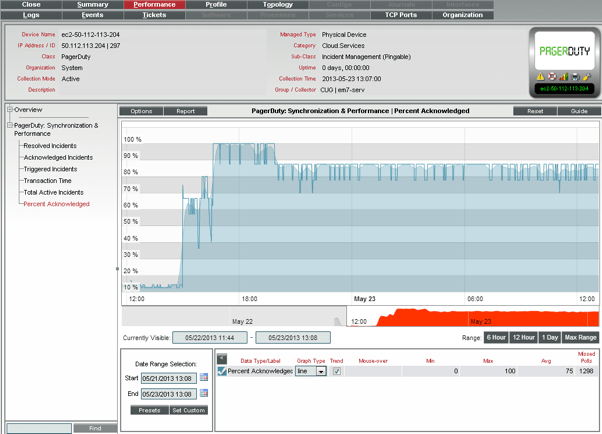Open the Graph Type line dropdown
Screen dimensions: 602x434
321,371
